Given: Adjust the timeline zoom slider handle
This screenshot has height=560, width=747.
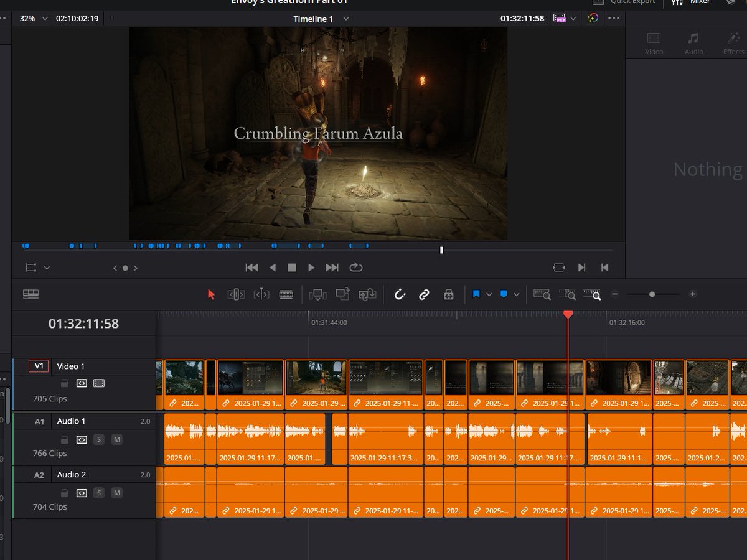Looking at the screenshot, I should click(652, 294).
